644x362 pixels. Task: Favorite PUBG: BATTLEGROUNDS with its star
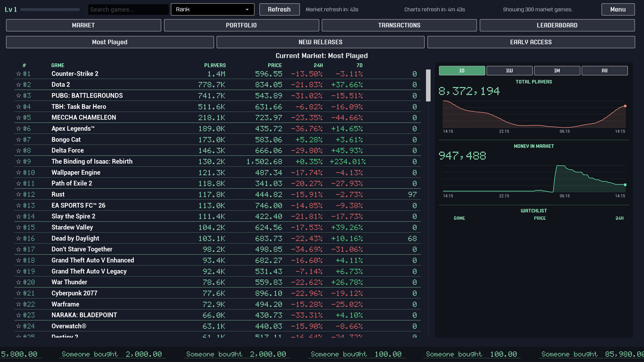[x=19, y=96]
